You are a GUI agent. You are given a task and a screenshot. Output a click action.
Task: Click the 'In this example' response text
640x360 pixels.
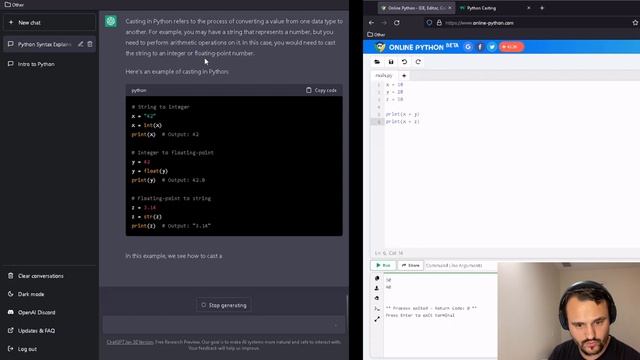(x=174, y=256)
